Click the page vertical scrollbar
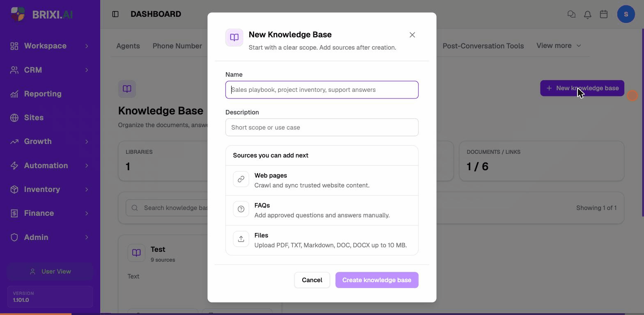 (642, 123)
